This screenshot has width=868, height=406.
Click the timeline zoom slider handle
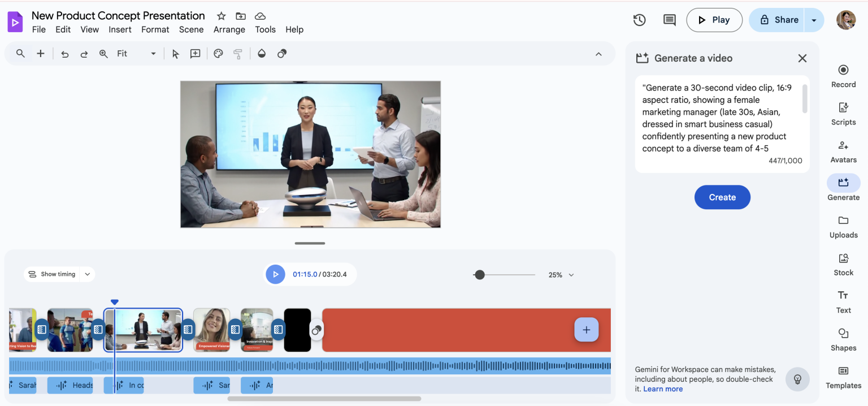480,275
